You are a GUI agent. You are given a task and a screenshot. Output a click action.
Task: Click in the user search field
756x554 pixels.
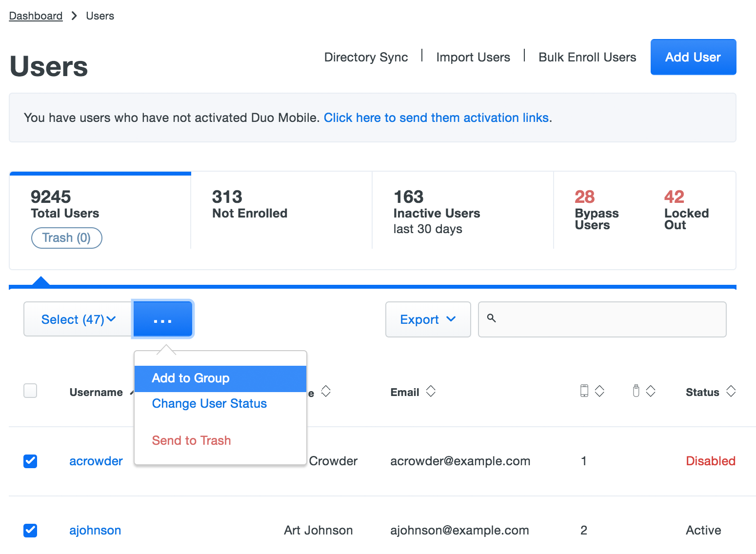point(602,319)
